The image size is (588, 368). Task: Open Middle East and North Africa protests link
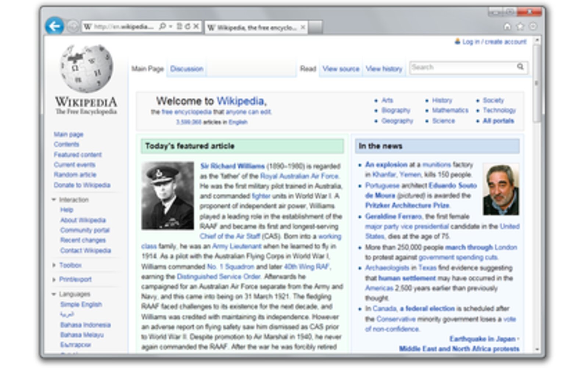[x=459, y=348]
